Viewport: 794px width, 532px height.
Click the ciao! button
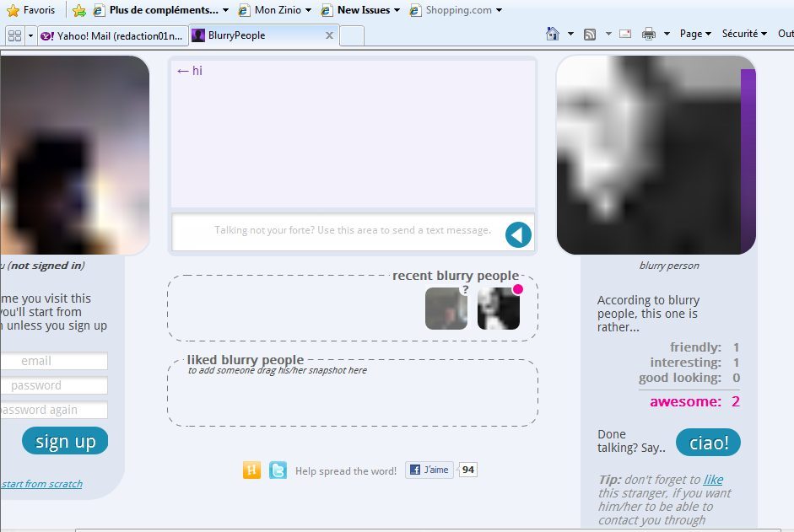click(708, 443)
